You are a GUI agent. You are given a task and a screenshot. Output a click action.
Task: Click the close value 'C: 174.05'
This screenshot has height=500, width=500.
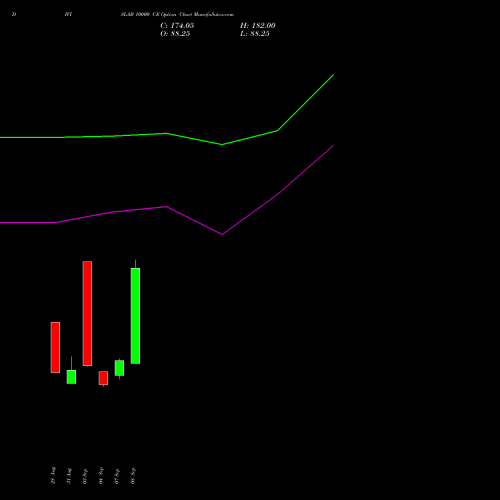(x=177, y=26)
